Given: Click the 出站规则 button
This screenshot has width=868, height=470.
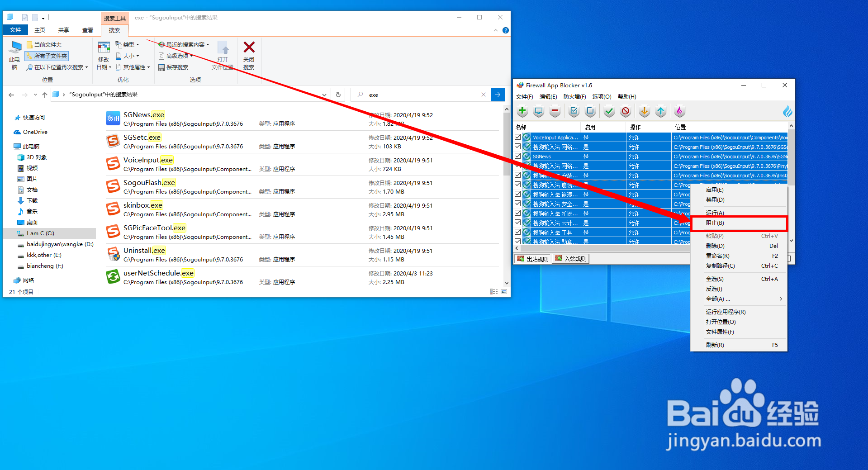Looking at the screenshot, I should click(533, 259).
